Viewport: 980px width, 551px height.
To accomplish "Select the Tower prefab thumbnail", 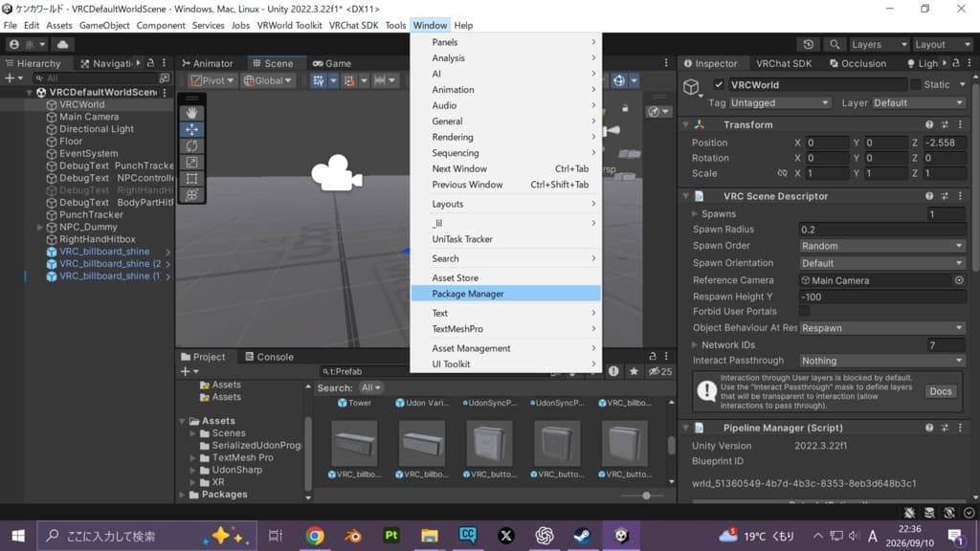I will 354,403.
